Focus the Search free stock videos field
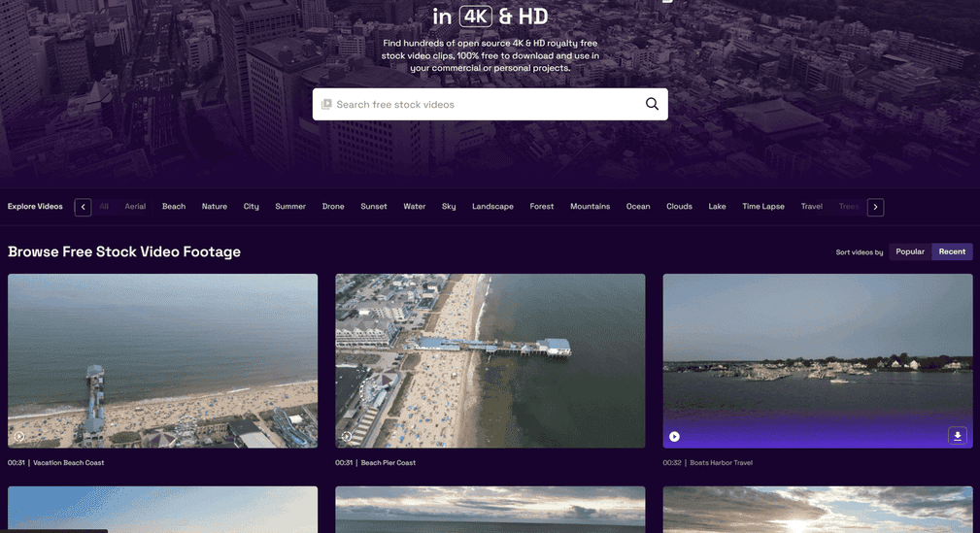980x533 pixels. [490, 104]
